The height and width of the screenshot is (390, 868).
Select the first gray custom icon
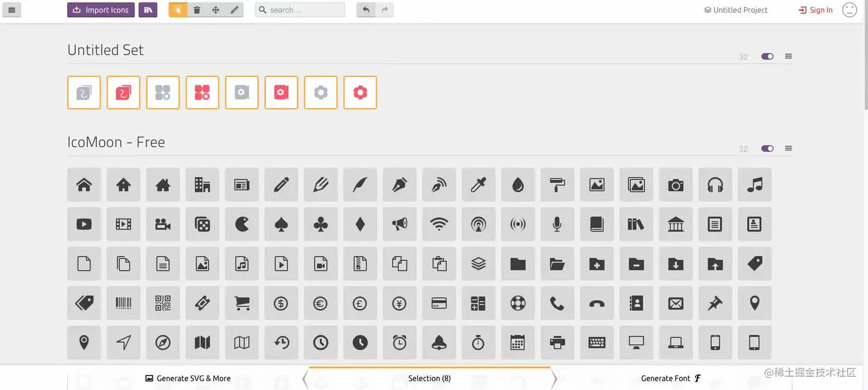tap(84, 92)
